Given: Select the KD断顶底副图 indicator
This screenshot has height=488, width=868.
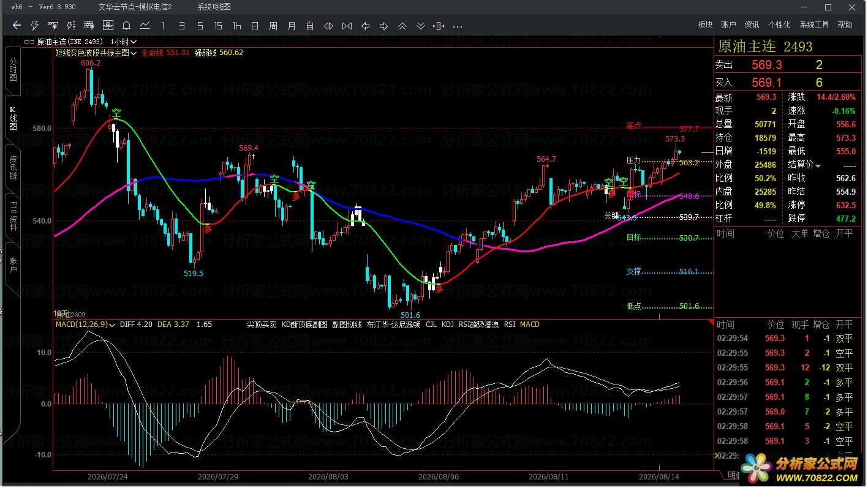Looking at the screenshot, I should pos(304,325).
